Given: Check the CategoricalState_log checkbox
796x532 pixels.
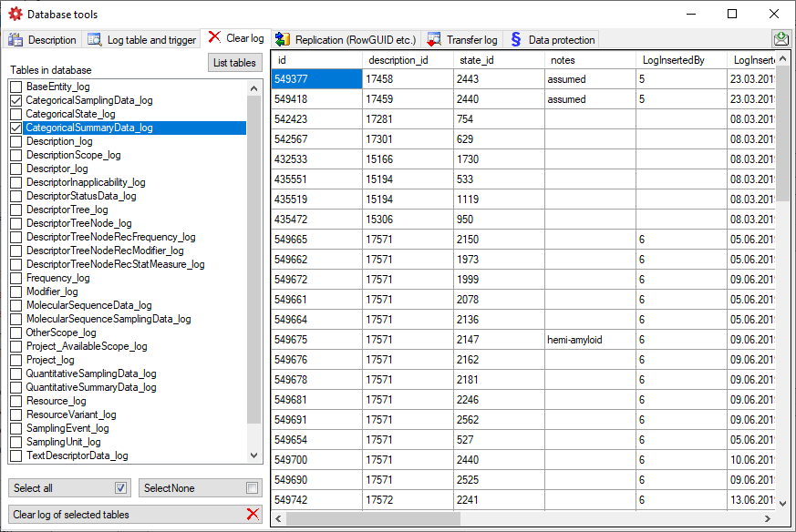Looking at the screenshot, I should 16,114.
